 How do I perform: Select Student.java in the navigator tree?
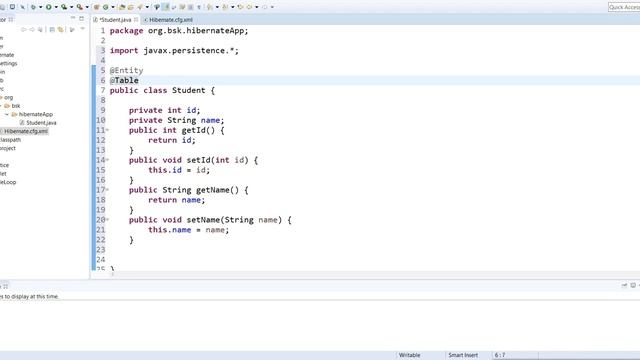point(41,122)
